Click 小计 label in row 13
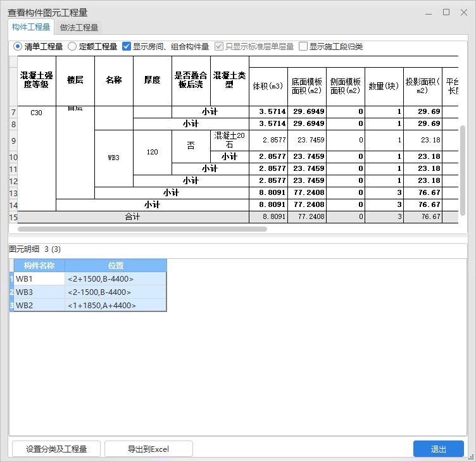Image resolution: width=476 pixels, height=462 pixels. coord(172,193)
